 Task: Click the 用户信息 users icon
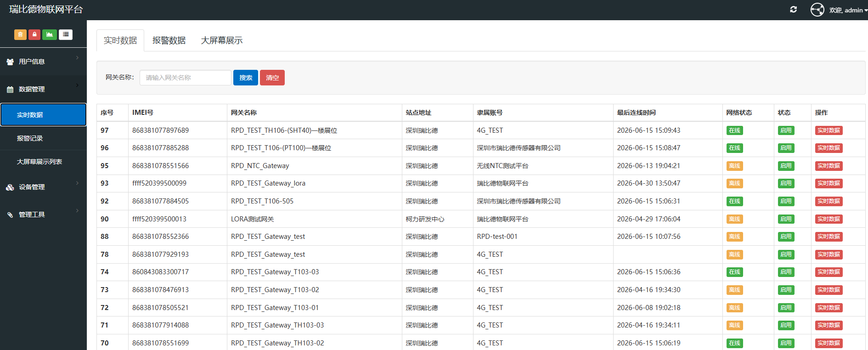click(10, 62)
